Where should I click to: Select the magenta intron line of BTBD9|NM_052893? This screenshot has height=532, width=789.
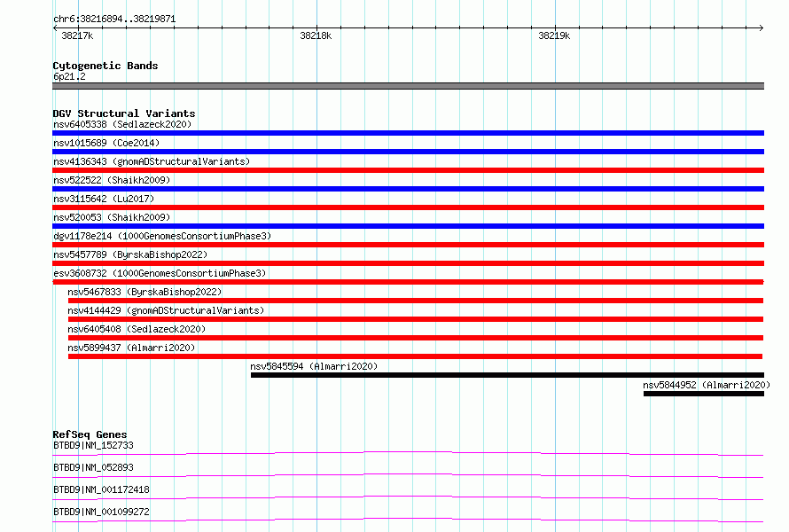408,475
